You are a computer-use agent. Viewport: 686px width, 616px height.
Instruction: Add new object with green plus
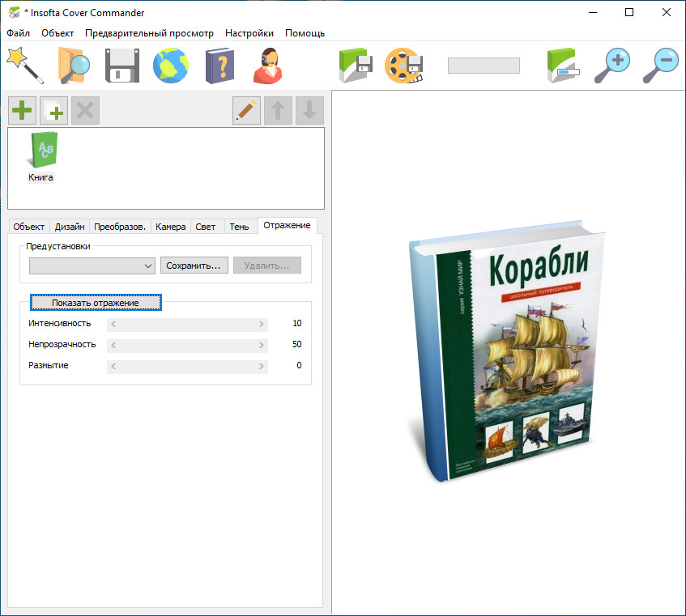pos(23,110)
